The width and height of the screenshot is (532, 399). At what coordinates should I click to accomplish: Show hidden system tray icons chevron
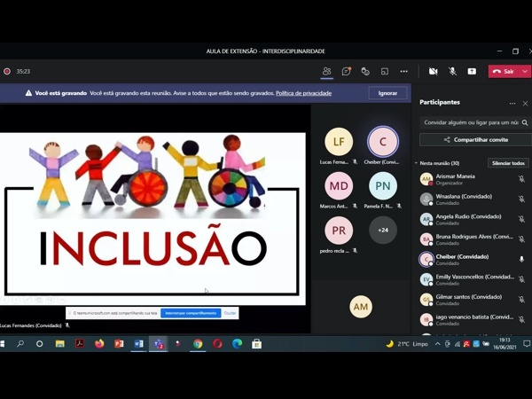pos(438,344)
